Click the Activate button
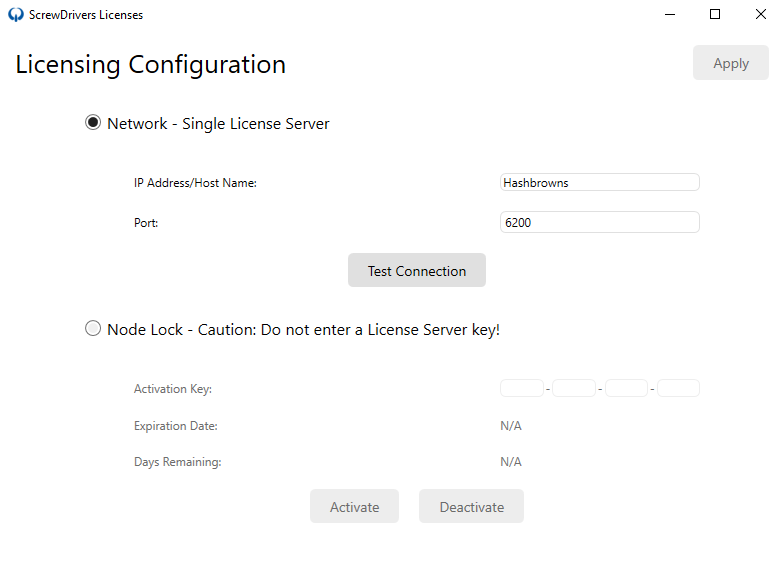The width and height of the screenshot is (783, 561). (355, 507)
